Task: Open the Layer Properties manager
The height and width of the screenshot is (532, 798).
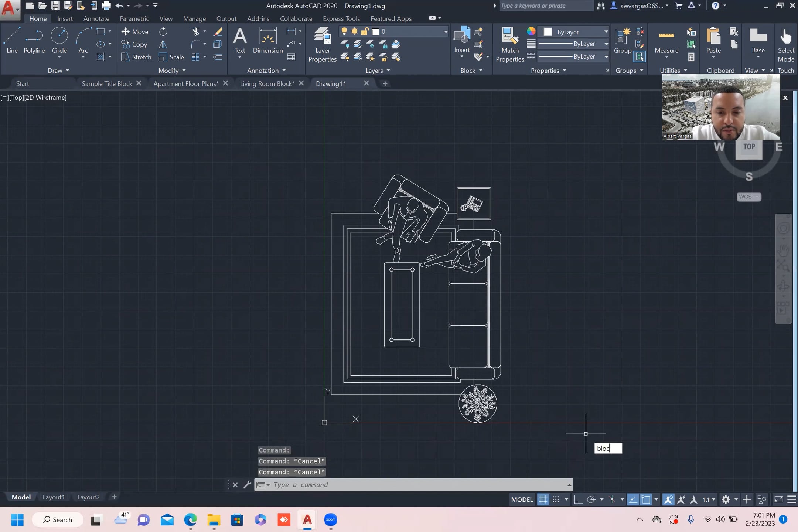Action: (x=321, y=44)
